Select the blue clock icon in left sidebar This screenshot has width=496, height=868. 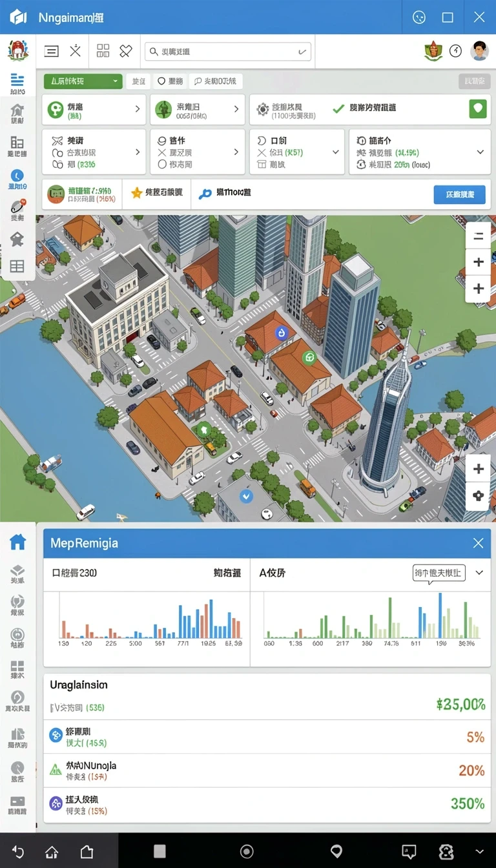17,174
